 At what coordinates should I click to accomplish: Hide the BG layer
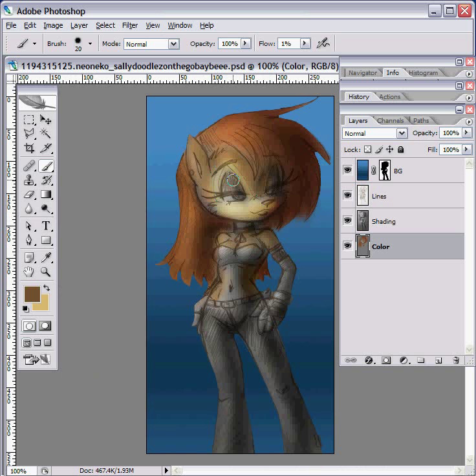coord(348,171)
